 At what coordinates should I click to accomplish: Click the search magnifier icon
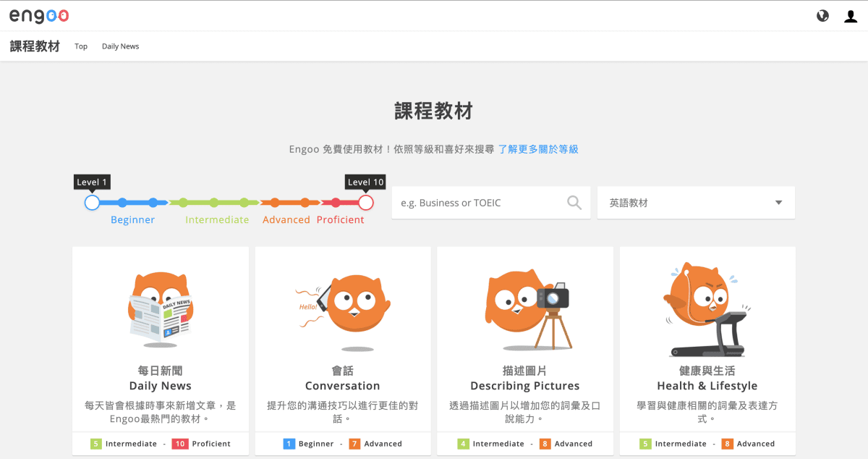574,203
